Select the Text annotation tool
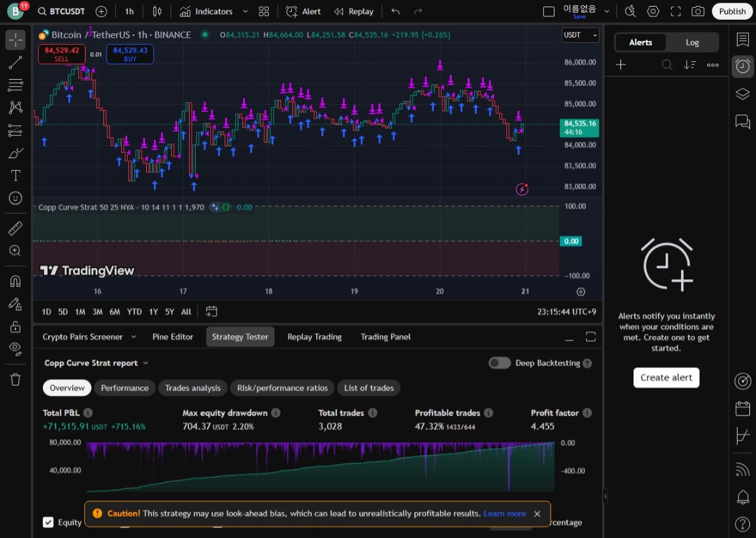Viewport: 756px width, 538px height. click(x=15, y=175)
